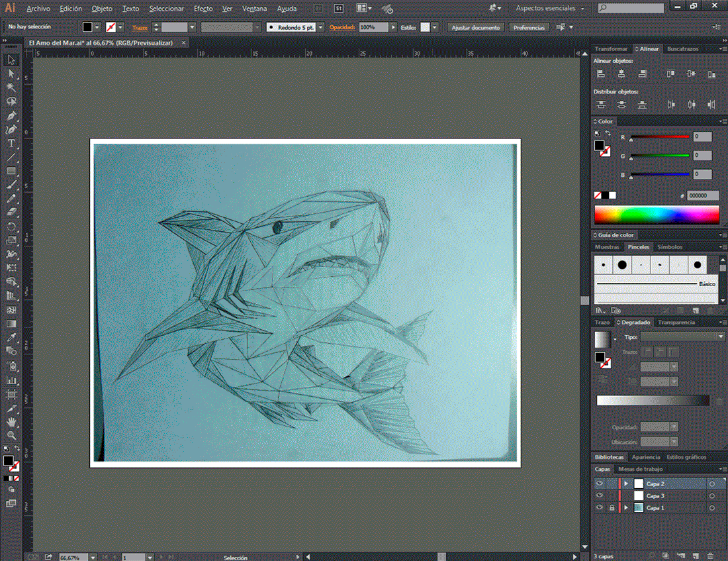Image resolution: width=728 pixels, height=561 pixels.
Task: Hide layer Capa 2
Action: [x=600, y=484]
